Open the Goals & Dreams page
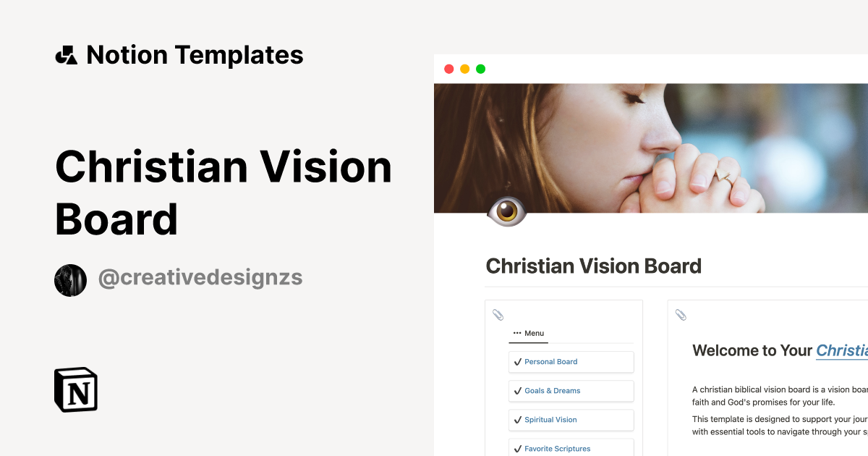The image size is (868, 456). [x=553, y=391]
